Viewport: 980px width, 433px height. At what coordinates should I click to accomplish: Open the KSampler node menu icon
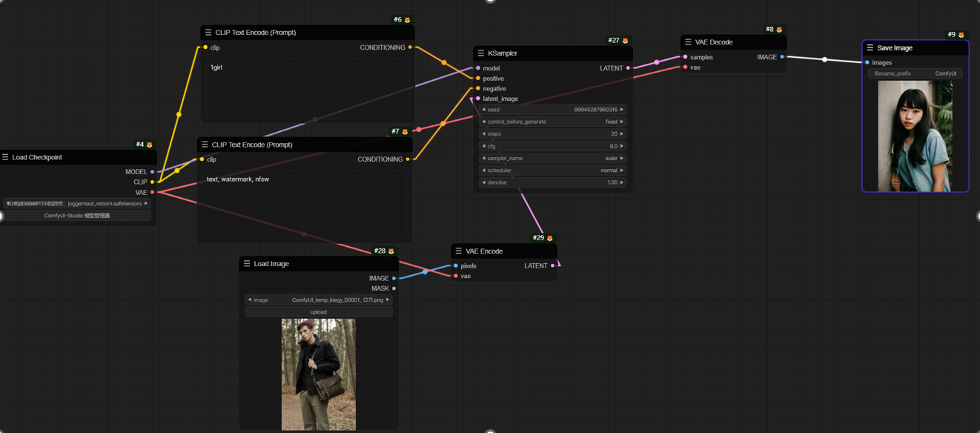coord(481,53)
